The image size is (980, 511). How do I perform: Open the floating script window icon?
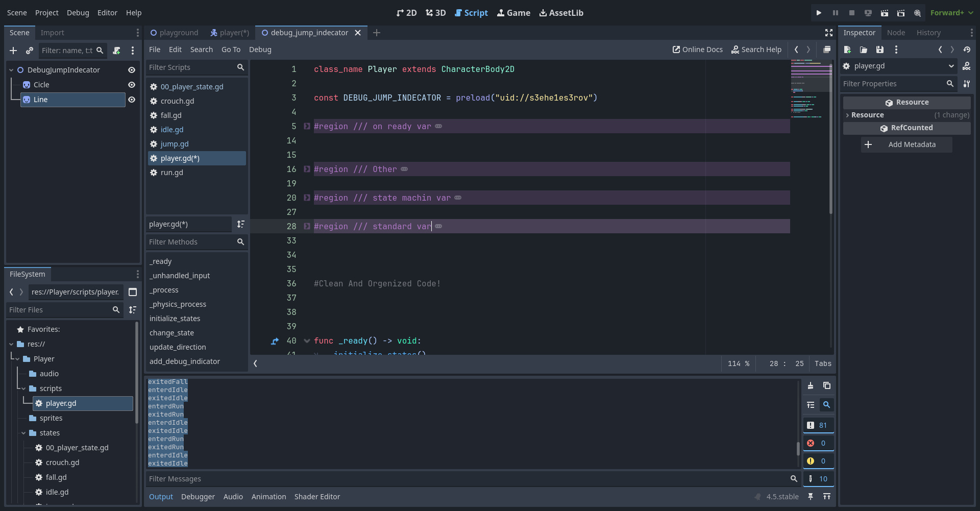point(827,50)
